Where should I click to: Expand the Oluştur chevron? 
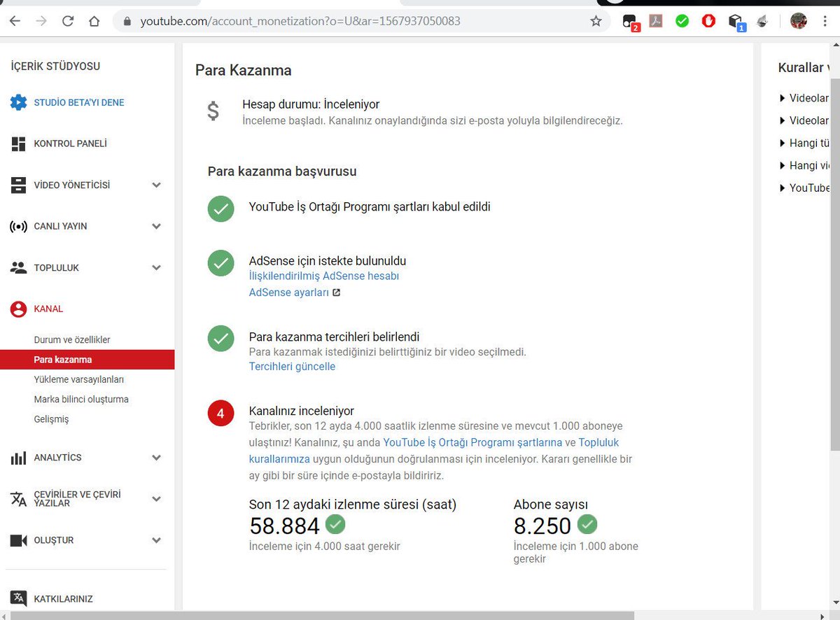157,540
